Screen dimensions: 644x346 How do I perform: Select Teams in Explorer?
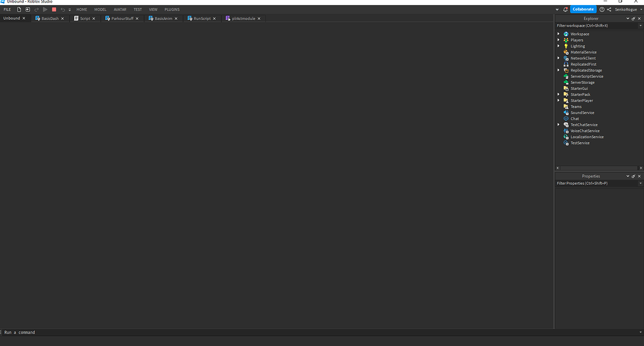576,106
